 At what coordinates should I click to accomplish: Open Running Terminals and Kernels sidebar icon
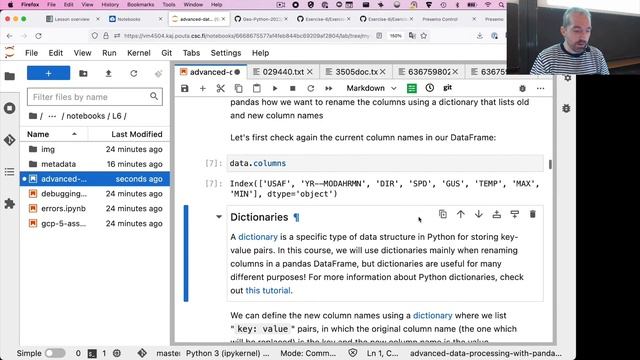(x=10, y=108)
